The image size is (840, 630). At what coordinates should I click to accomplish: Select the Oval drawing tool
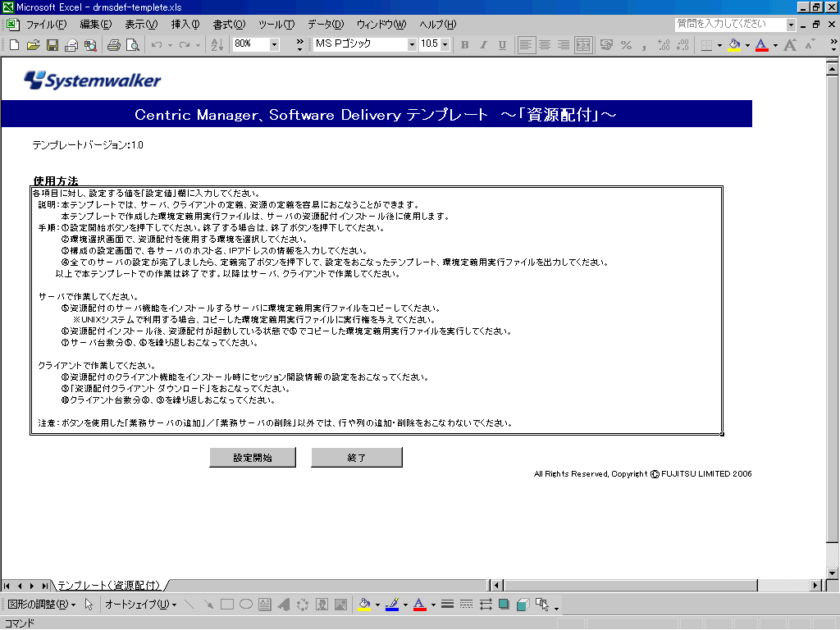point(246,605)
